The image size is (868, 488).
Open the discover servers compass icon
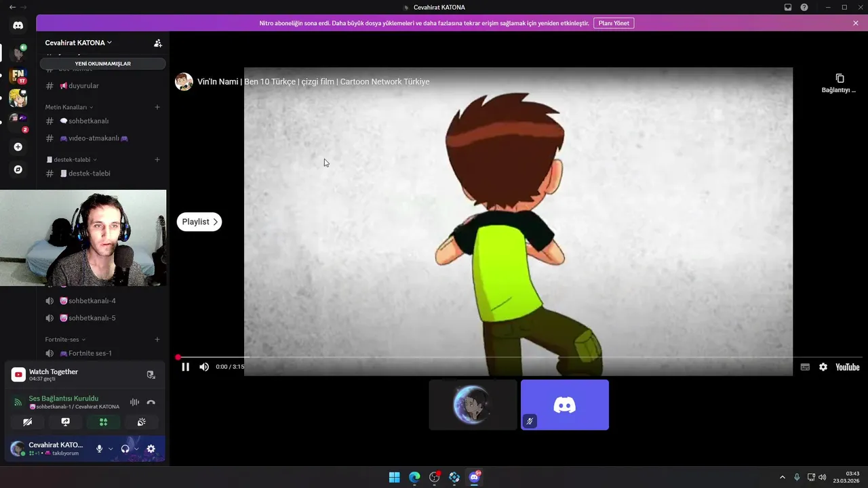click(x=18, y=169)
